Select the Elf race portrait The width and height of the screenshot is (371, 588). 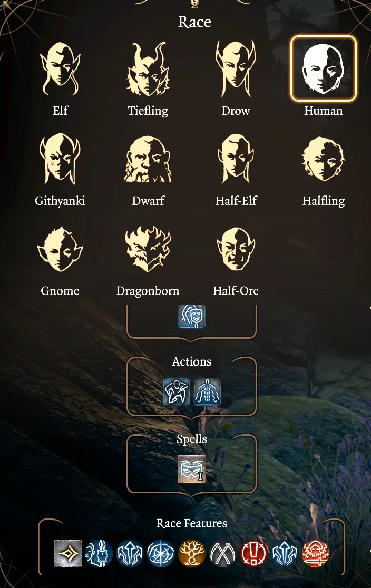[x=60, y=69]
